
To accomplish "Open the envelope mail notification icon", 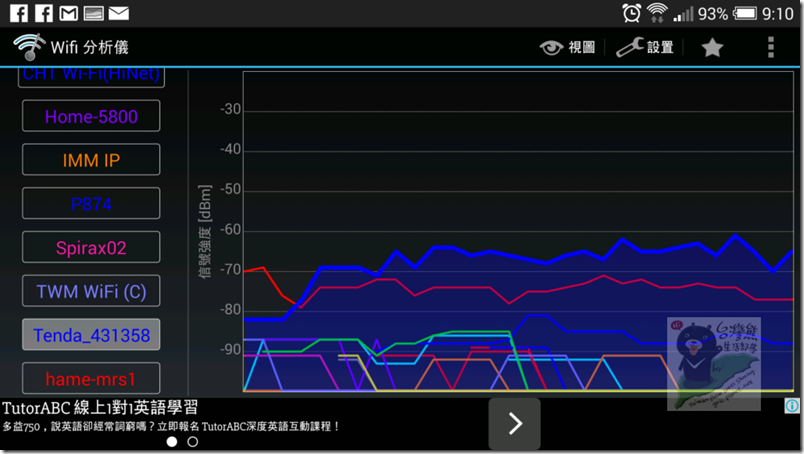I will coord(118,13).
